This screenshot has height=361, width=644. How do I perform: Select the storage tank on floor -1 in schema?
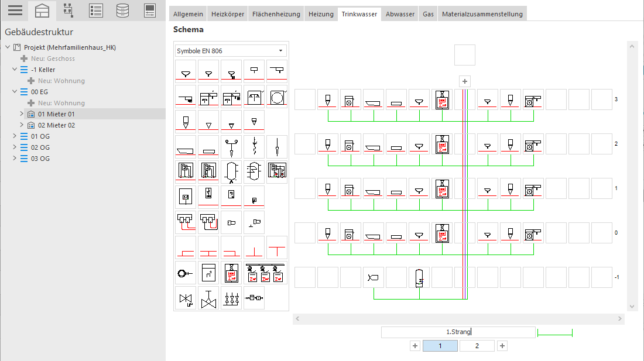[419, 278]
